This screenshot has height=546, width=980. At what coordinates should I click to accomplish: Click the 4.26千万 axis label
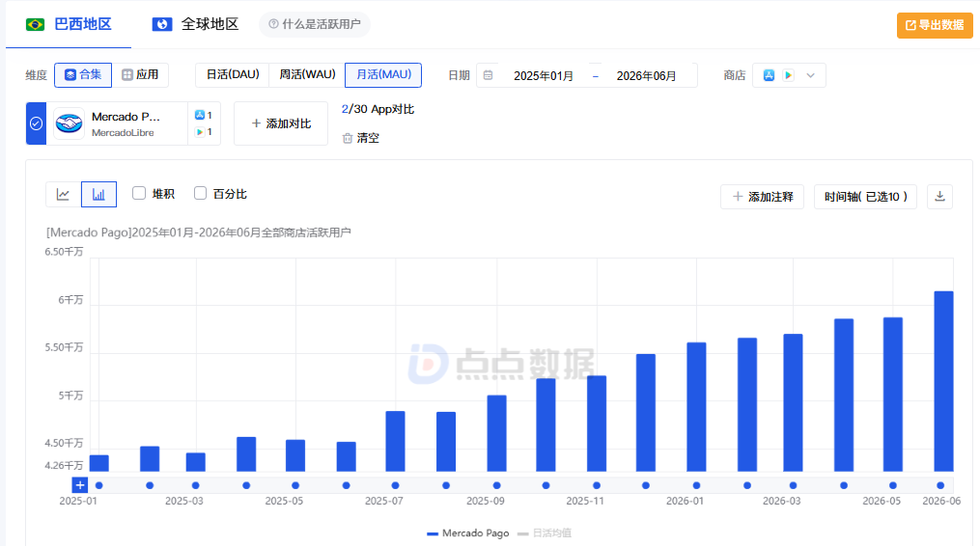(x=64, y=465)
